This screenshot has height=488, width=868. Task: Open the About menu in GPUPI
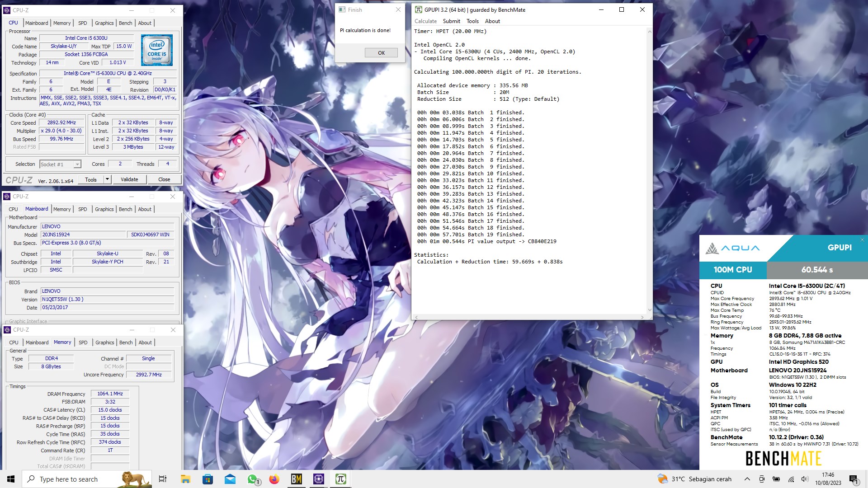tap(492, 21)
